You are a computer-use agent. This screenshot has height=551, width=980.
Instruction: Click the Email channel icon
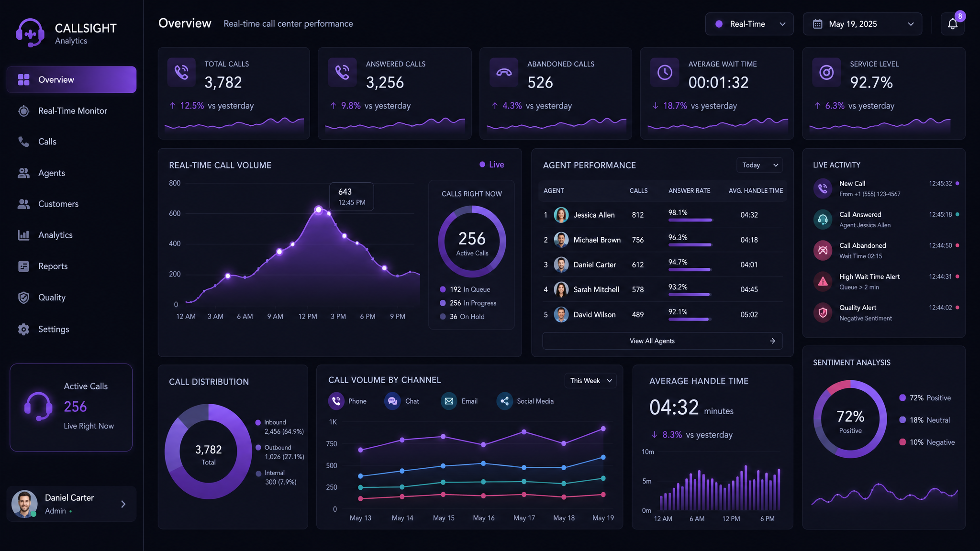point(449,401)
